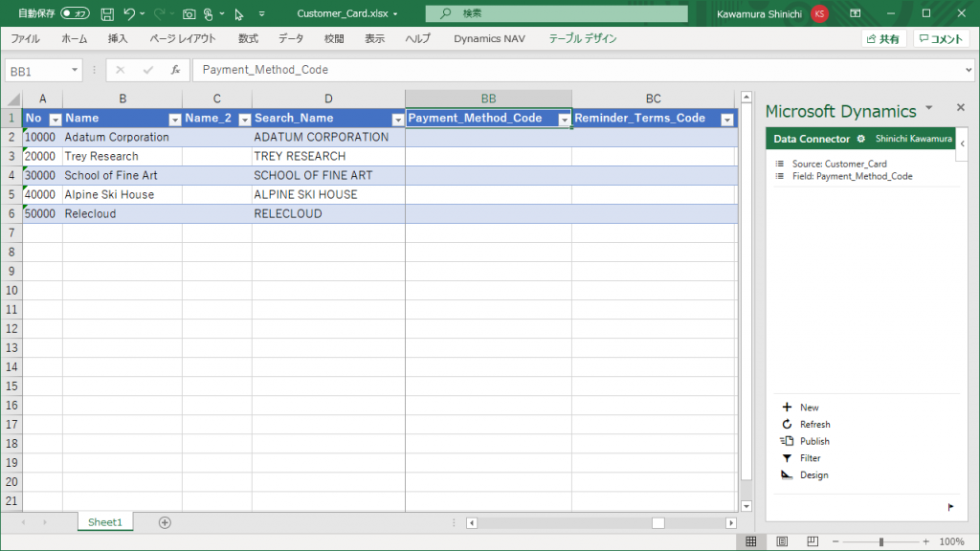The height and width of the screenshot is (551, 980).
Task: Open the テーブル デザイン ribbon tab
Action: (x=583, y=38)
